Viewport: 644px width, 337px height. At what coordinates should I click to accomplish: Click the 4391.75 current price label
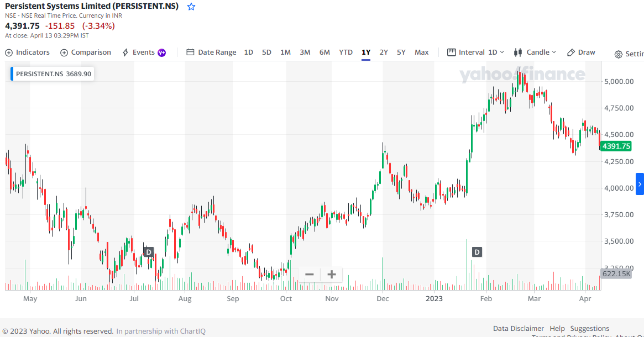click(x=616, y=146)
